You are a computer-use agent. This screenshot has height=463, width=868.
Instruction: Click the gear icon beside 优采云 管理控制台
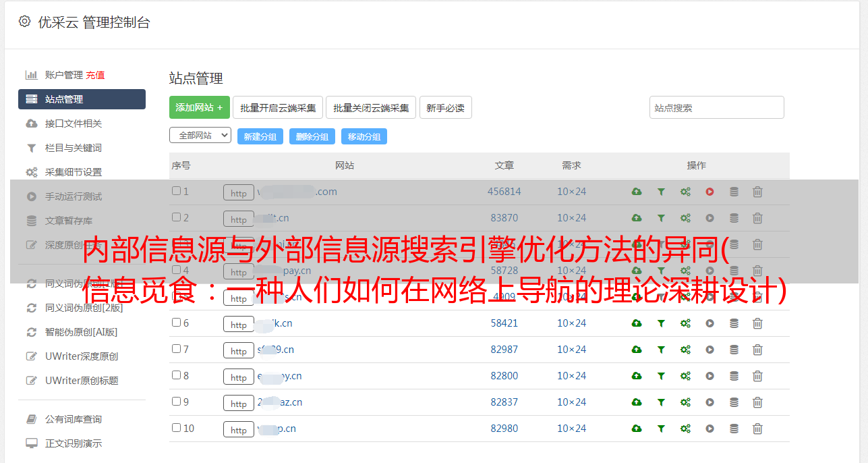click(x=24, y=22)
